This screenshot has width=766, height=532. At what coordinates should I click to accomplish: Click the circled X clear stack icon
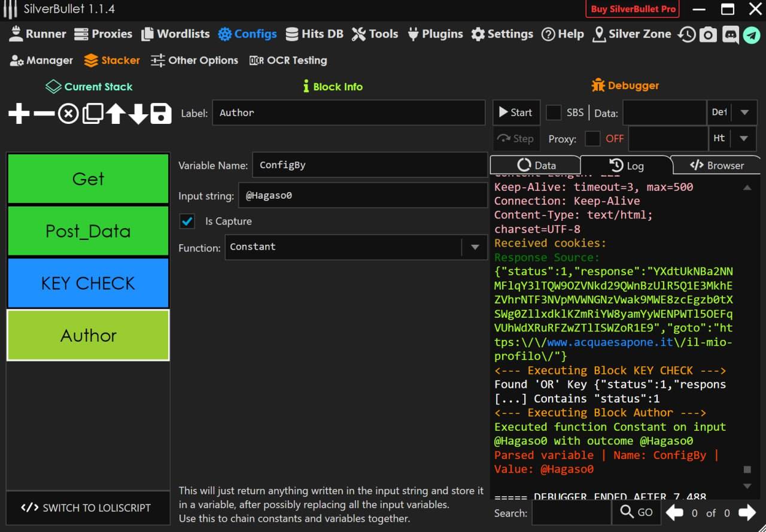[68, 113]
